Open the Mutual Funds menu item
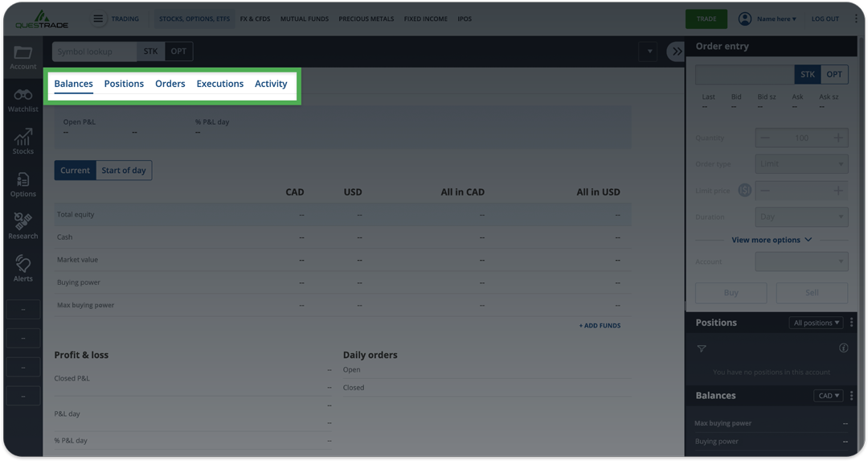Screen dimensions: 868x461 pos(305,19)
